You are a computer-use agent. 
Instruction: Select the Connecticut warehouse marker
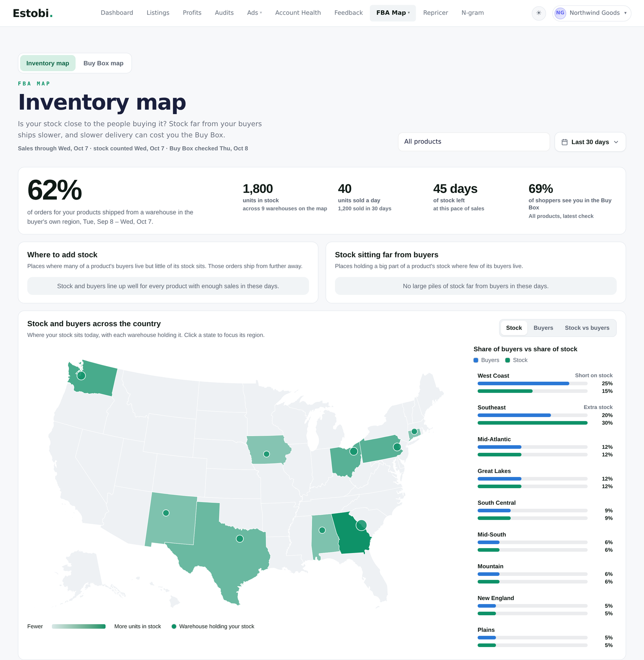(414, 432)
